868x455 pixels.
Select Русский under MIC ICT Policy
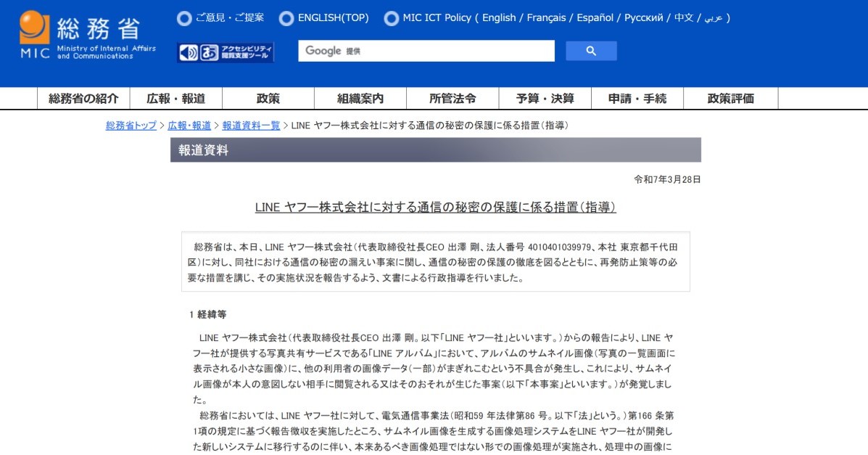tap(645, 17)
